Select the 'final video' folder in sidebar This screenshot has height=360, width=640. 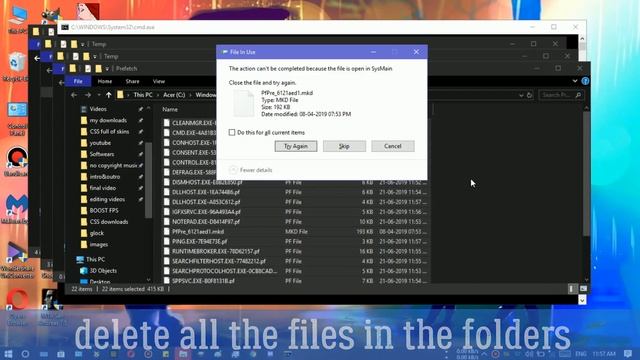point(102,188)
